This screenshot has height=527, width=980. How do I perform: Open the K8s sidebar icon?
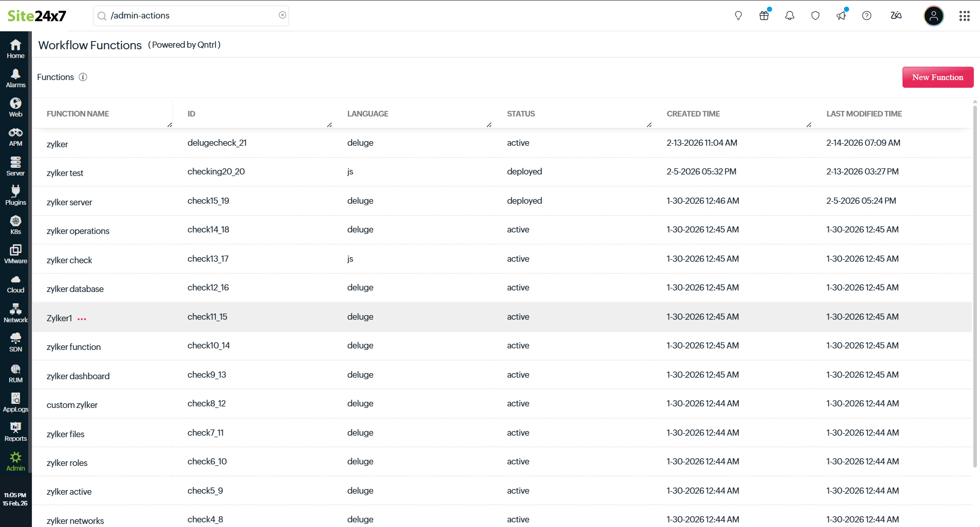click(x=15, y=225)
